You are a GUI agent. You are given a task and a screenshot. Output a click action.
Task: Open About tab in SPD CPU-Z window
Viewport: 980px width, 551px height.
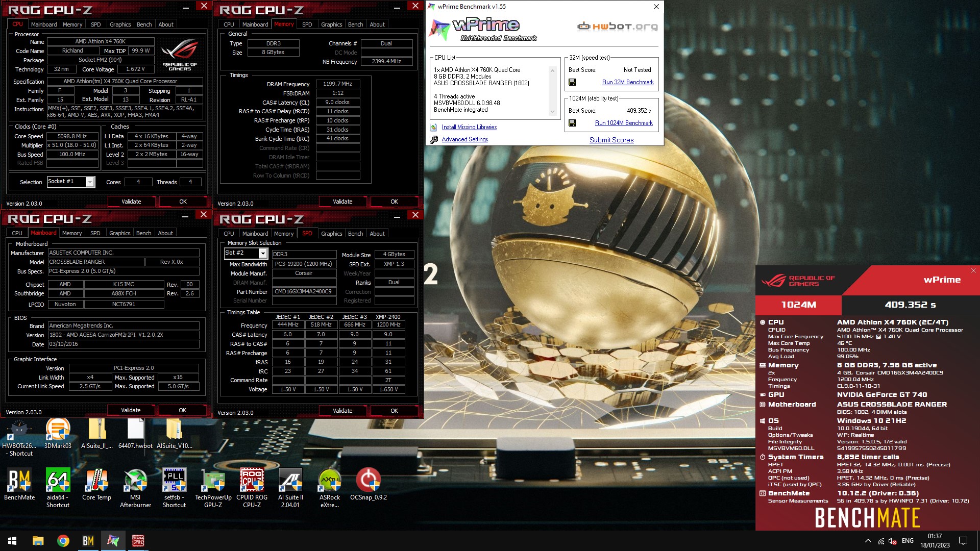pos(377,234)
